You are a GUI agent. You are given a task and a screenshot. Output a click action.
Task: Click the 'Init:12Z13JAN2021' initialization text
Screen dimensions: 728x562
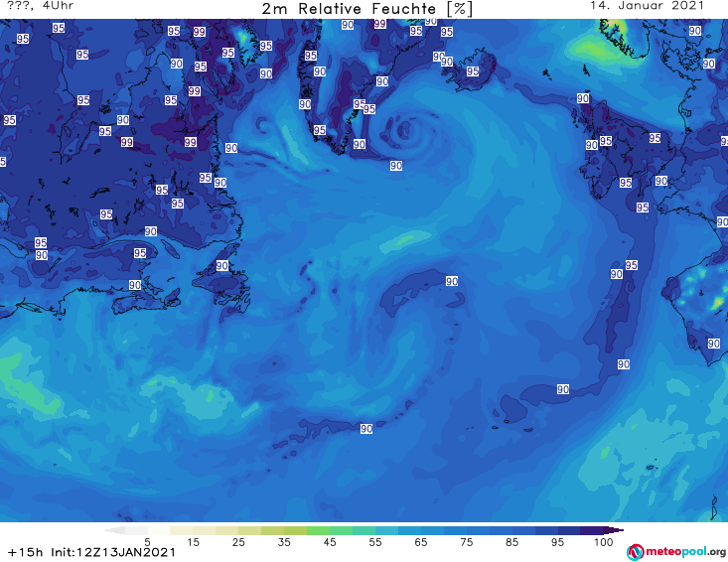[x=113, y=552]
